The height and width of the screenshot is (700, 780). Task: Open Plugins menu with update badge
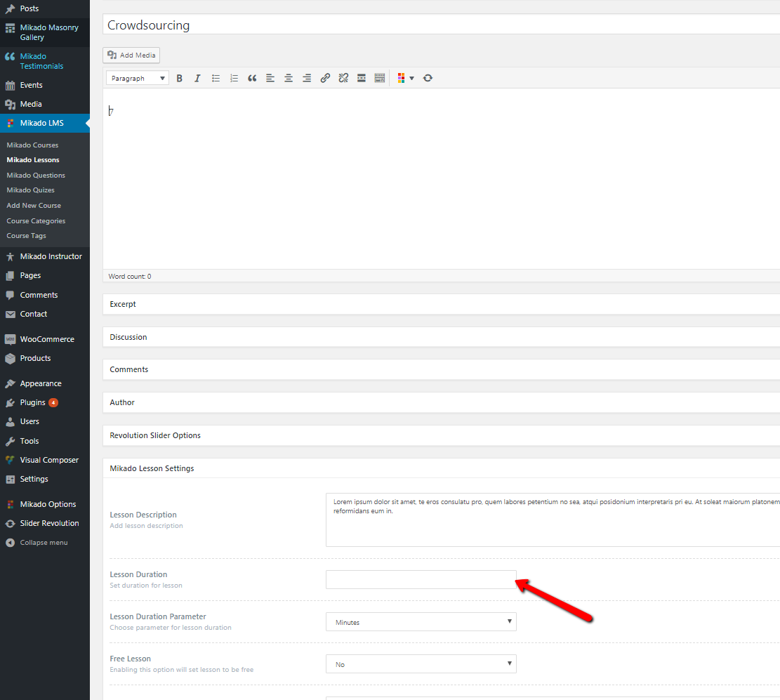(45, 402)
